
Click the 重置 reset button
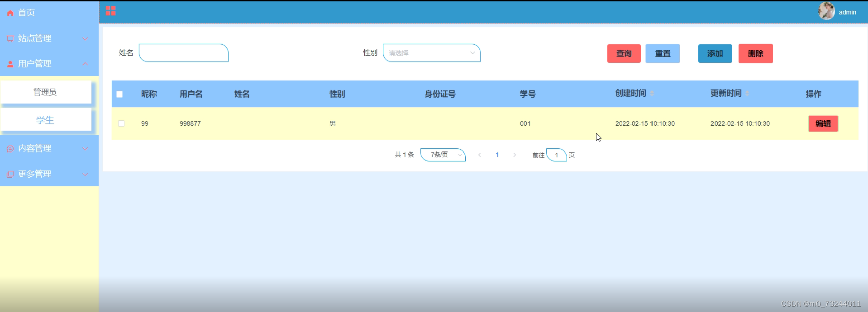[663, 53]
